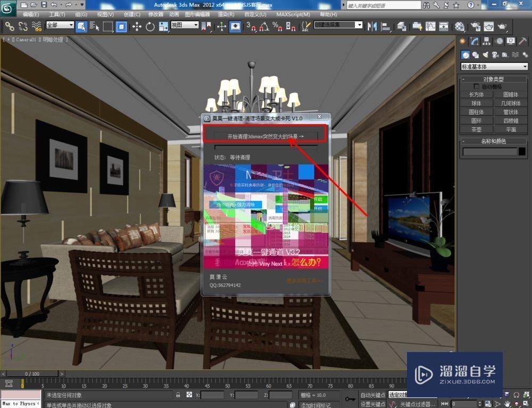Switch to the Hierarchy panel tab icon
Screen dimensions: 532x408
tap(487, 42)
